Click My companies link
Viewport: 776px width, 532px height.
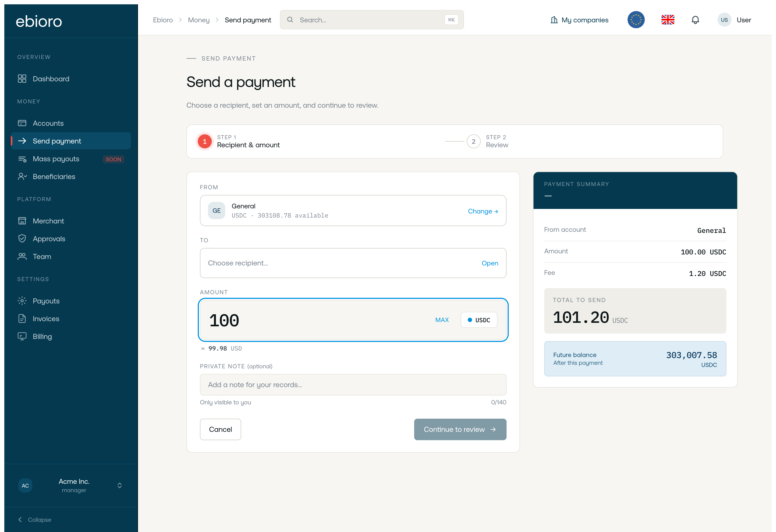(x=579, y=20)
